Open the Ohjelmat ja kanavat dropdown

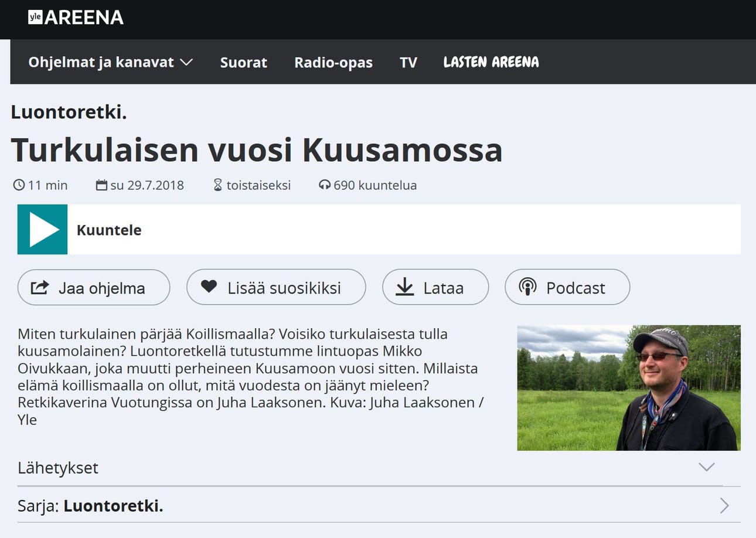click(111, 62)
